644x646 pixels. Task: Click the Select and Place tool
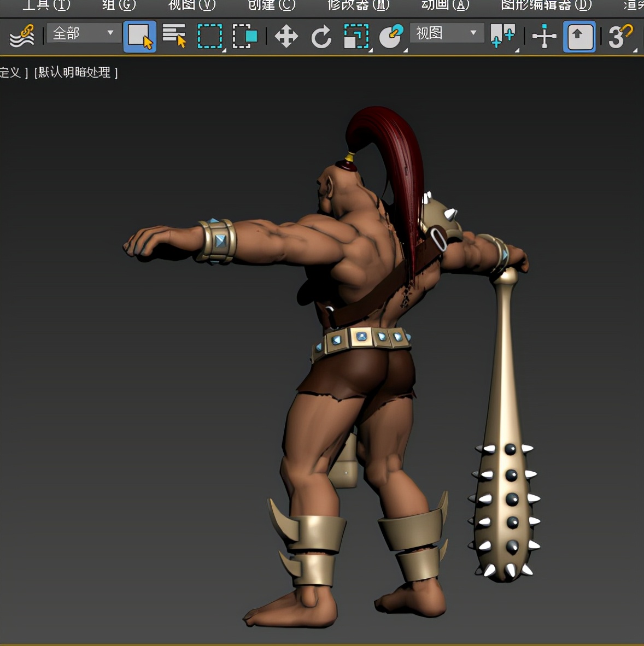coord(391,37)
